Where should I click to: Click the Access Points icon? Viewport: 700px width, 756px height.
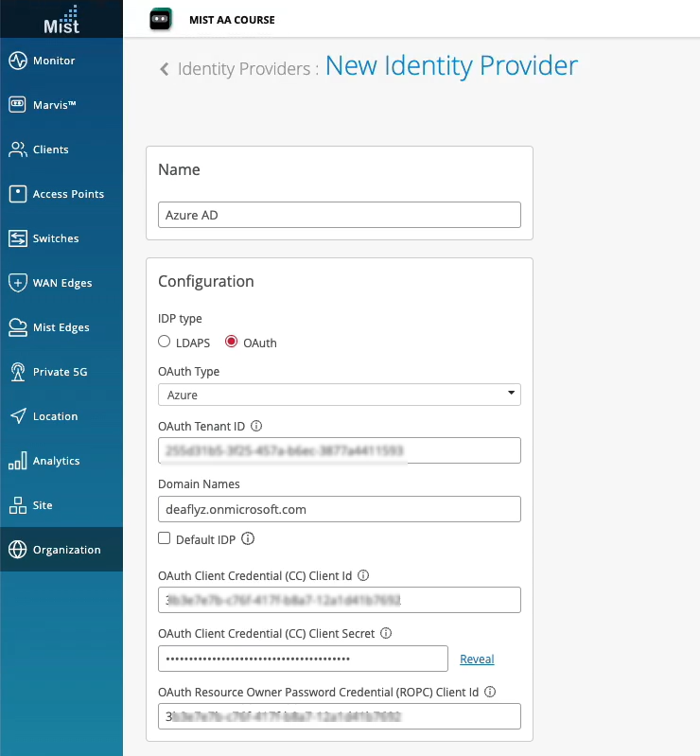click(x=18, y=194)
